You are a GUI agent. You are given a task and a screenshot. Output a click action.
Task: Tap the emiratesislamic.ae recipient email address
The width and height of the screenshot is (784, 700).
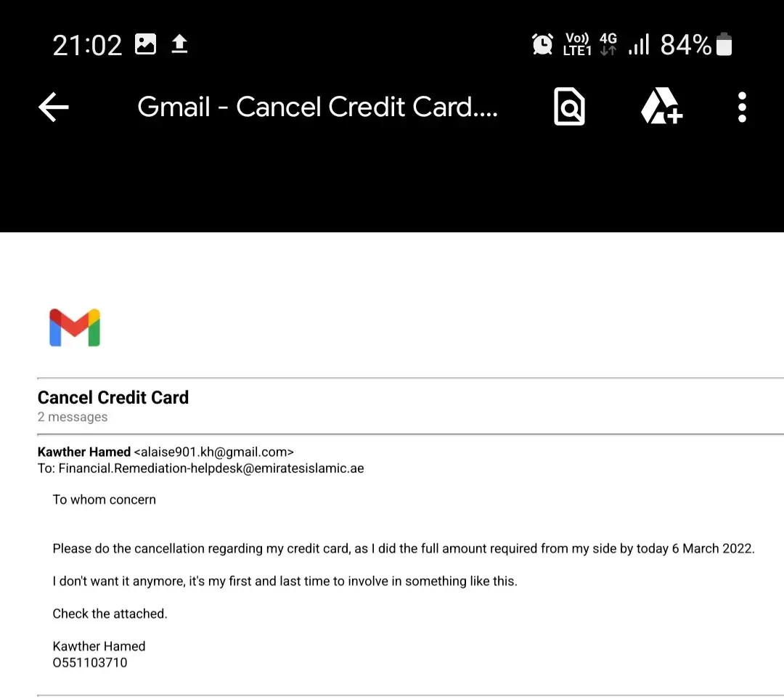pos(211,468)
